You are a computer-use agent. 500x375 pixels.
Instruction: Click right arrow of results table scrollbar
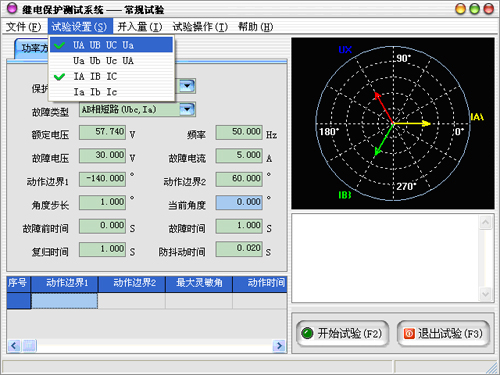pos(280,346)
